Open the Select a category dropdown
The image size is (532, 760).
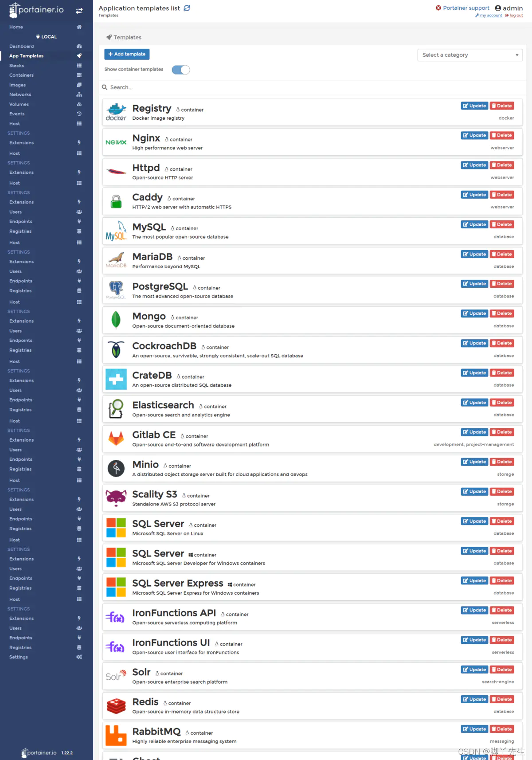pyautogui.click(x=470, y=55)
